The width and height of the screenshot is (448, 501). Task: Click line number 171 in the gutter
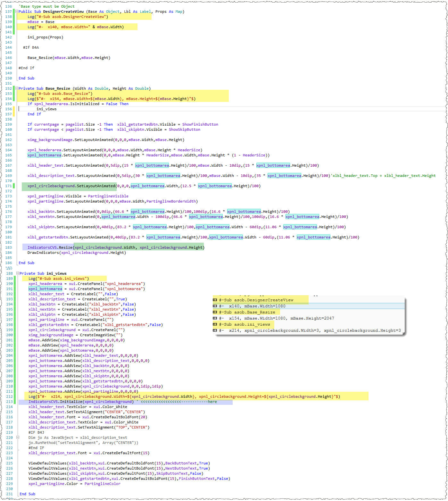[x=8, y=186]
